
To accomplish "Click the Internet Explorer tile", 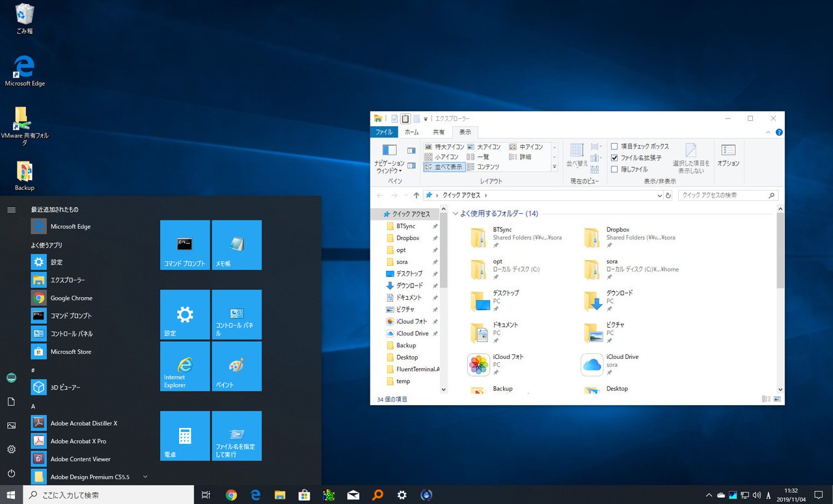I will coord(185,366).
